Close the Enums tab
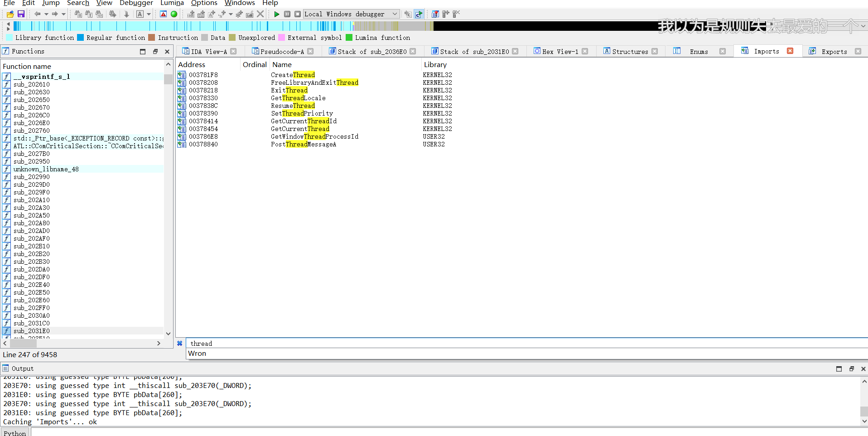 (x=723, y=52)
